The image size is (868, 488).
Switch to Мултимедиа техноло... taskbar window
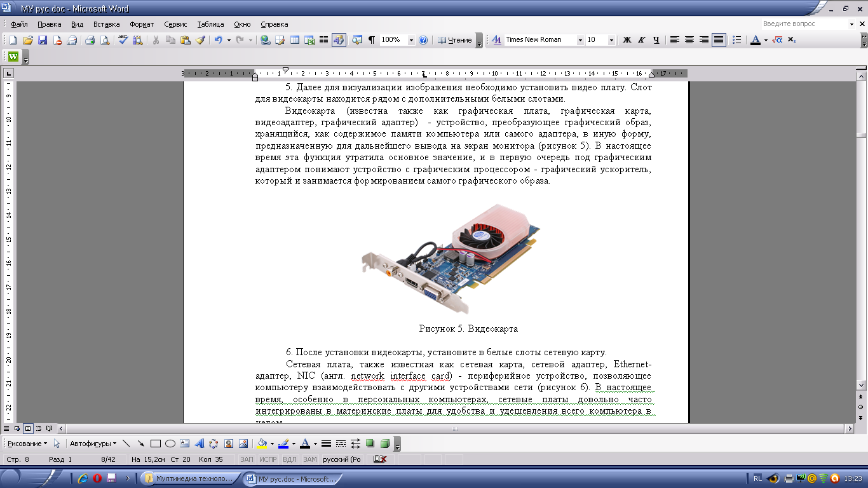click(x=190, y=478)
